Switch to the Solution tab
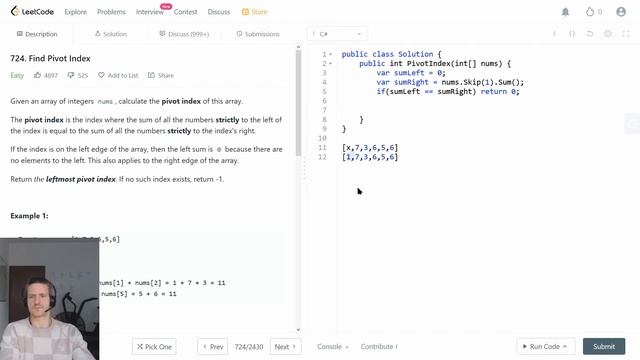This screenshot has height=360, width=640. 111,34
